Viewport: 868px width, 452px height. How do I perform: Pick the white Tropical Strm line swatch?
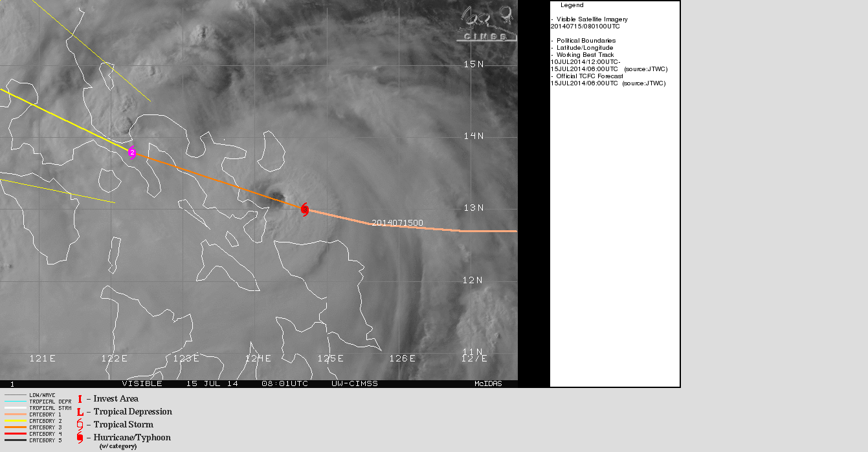(16, 408)
